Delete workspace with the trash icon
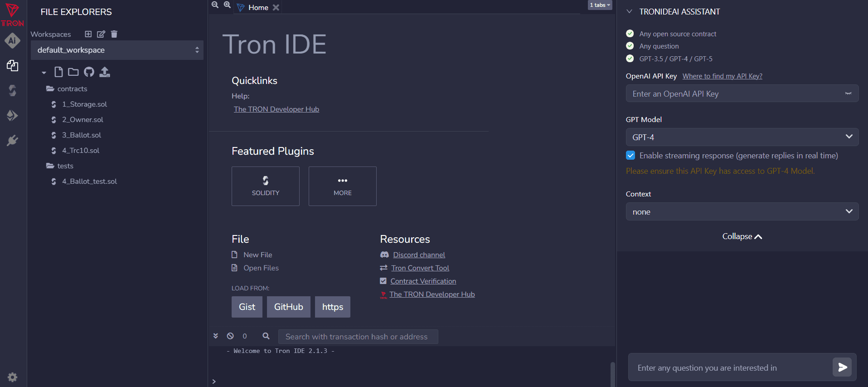This screenshot has height=387, width=868. point(114,34)
